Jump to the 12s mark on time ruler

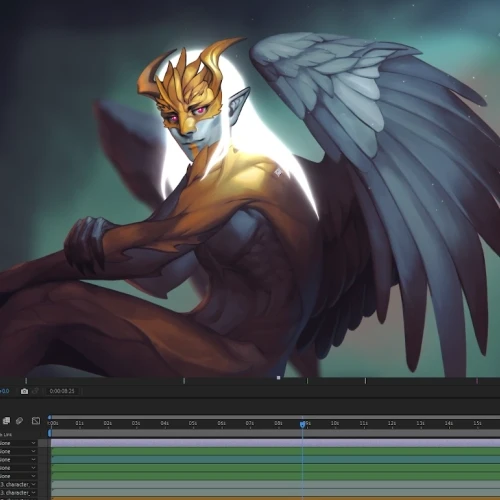coord(392,423)
